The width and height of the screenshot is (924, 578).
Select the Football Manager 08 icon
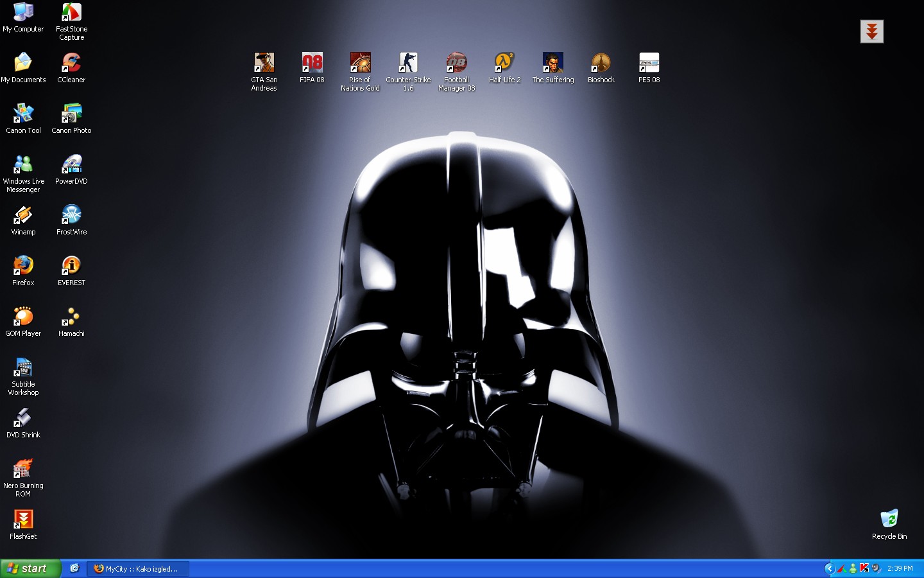[x=457, y=72]
